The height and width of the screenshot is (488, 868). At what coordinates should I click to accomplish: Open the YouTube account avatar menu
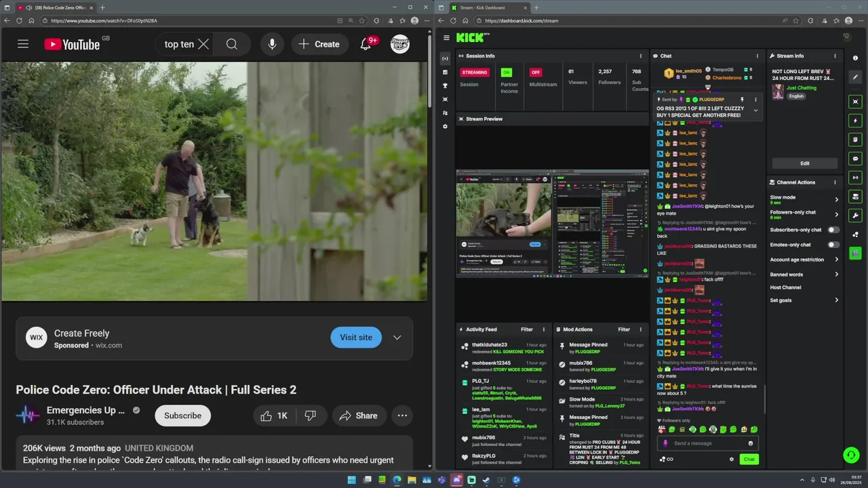click(400, 44)
